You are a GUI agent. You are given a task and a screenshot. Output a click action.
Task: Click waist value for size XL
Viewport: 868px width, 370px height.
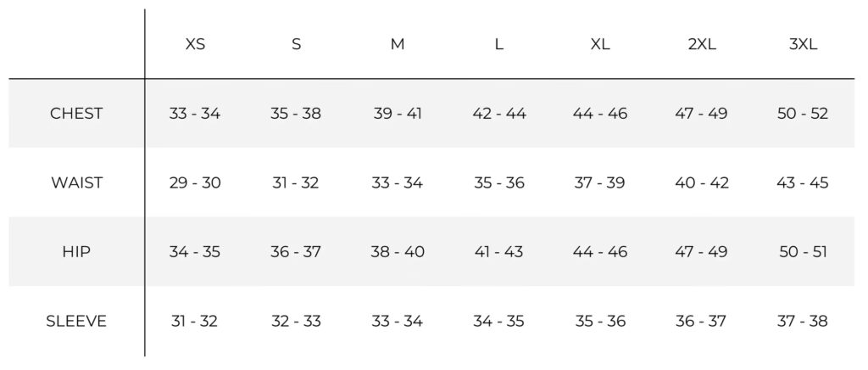pos(600,183)
